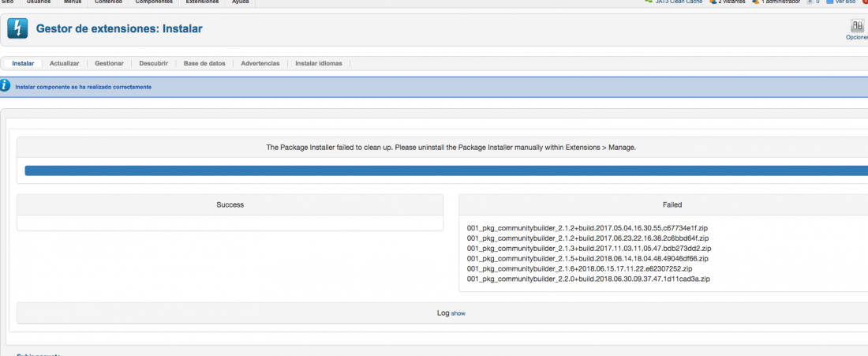Click the Success panel header
The image size is (868, 356).
click(x=230, y=205)
